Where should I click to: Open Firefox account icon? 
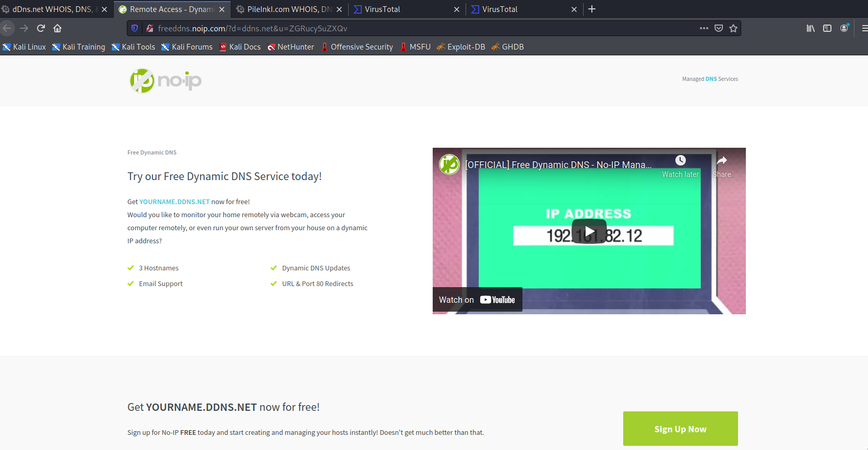(844, 28)
